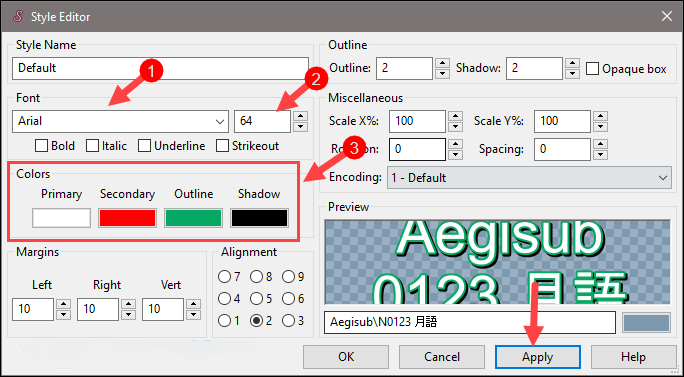Open the Encoding dropdown
This screenshot has width=684, height=377.
coord(529,178)
